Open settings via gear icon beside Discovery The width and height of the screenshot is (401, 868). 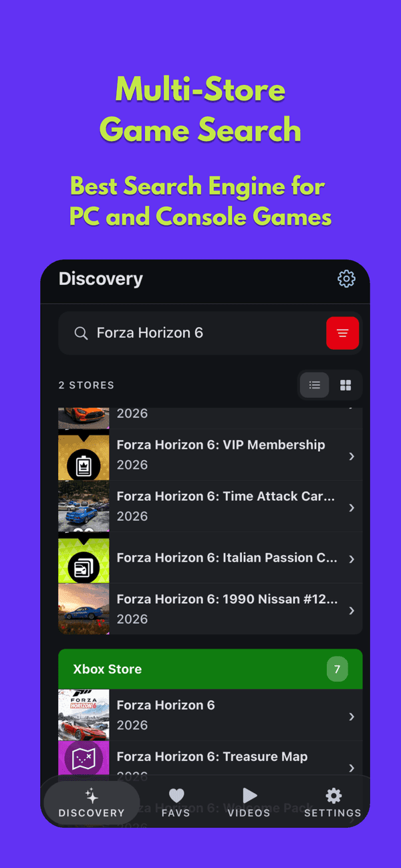click(346, 279)
